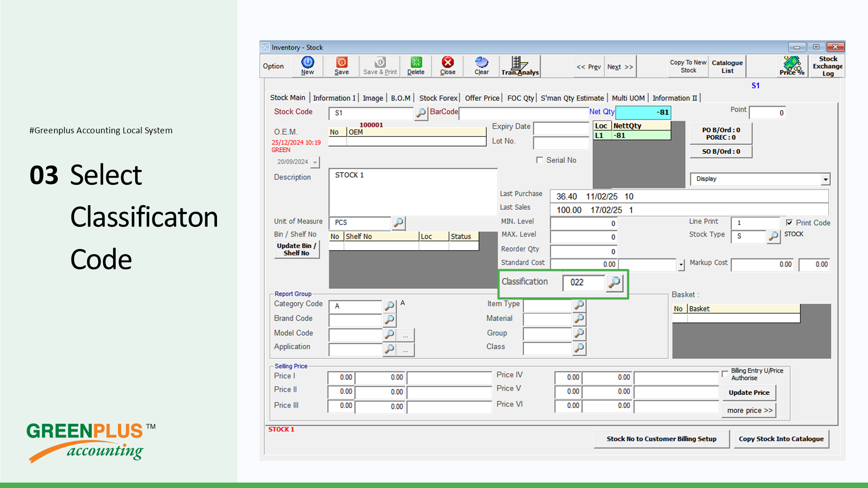Viewport: 868px width, 488px height.
Task: Click the MIN. Level field
Action: [584, 223]
